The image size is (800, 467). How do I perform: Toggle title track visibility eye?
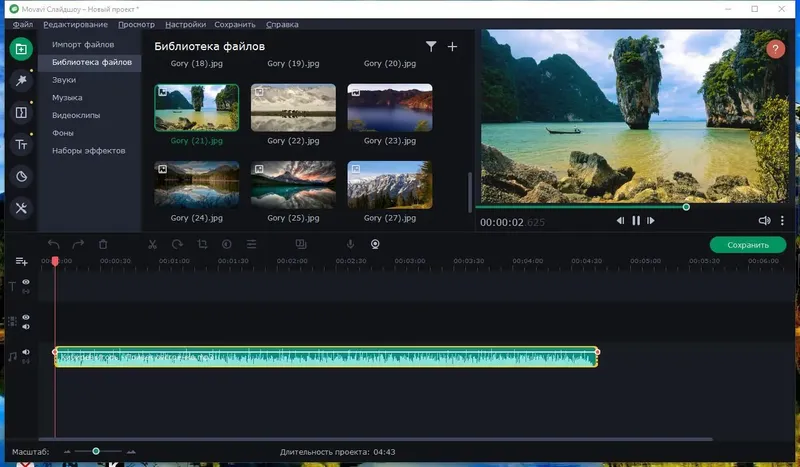[26, 282]
